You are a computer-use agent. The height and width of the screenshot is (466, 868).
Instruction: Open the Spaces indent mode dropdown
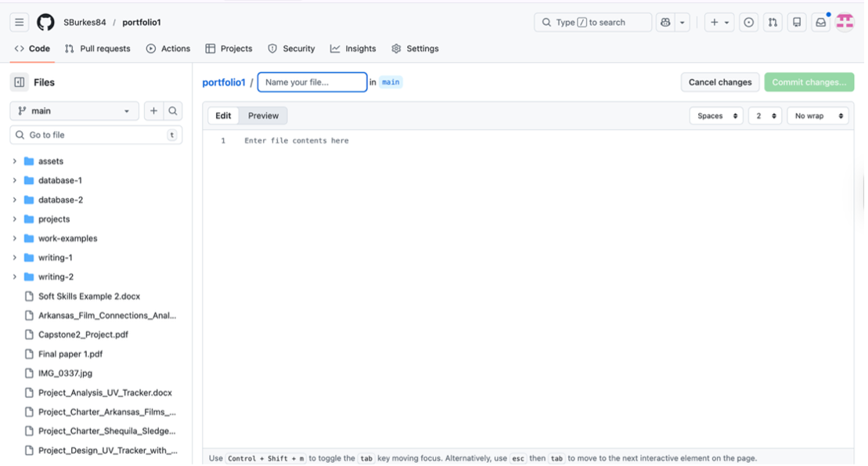click(x=716, y=116)
